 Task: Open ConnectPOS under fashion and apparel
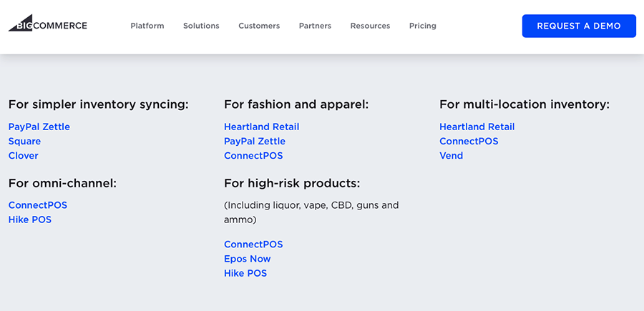pyautogui.click(x=253, y=156)
